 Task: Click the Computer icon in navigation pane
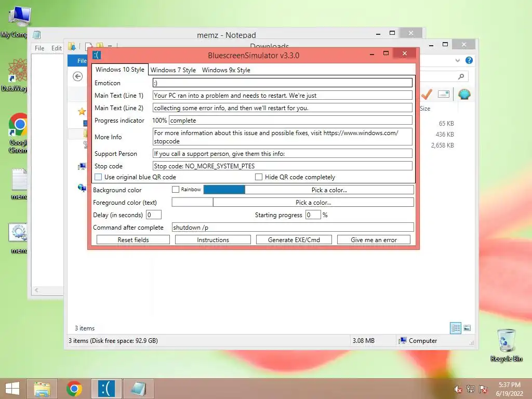pyautogui.click(x=82, y=166)
